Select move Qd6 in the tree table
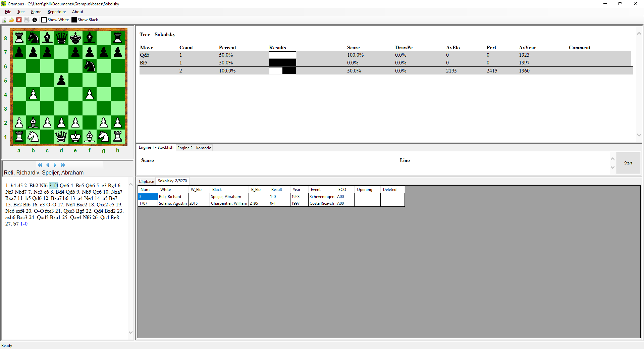The height and width of the screenshot is (349, 644). [145, 55]
